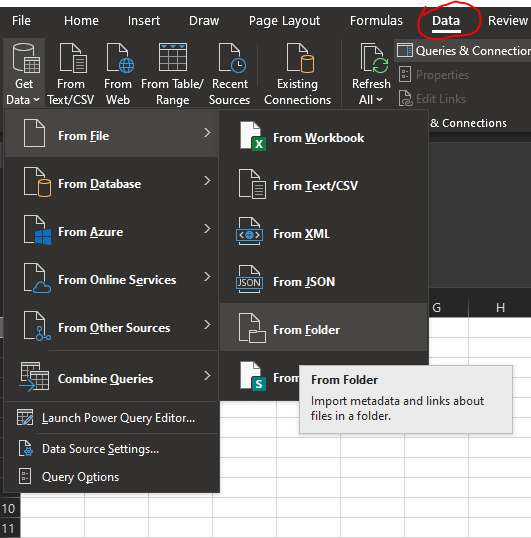Click the From Online Services cloud icon

coord(37,278)
